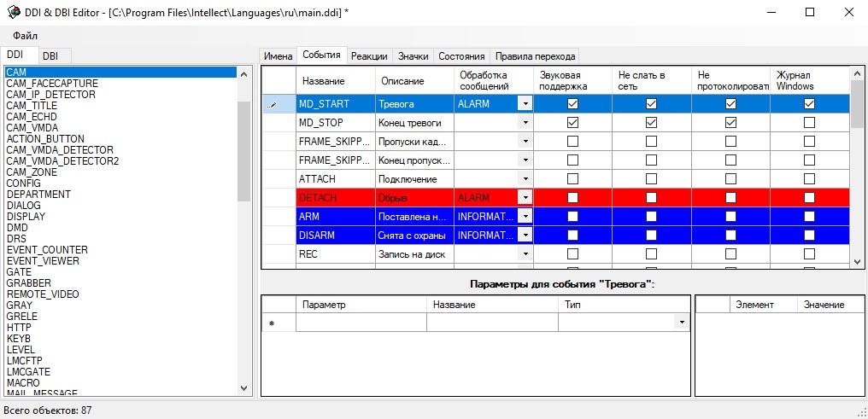
Task: Click the asterisk new-row marker in parameters grid
Action: coord(272,324)
